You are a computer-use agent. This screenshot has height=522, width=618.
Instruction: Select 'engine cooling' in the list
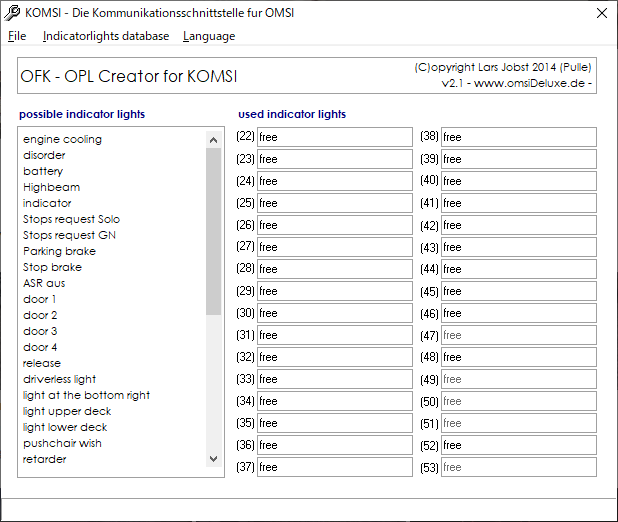[62, 139]
